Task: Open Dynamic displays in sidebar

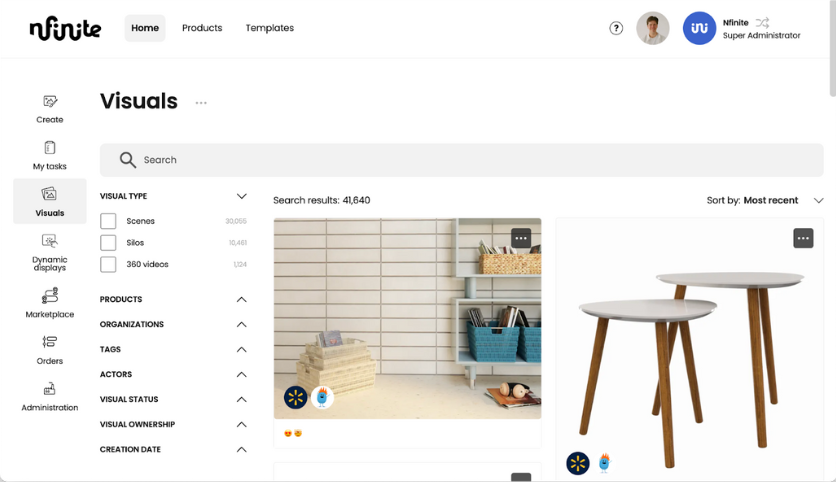Action: (50, 253)
